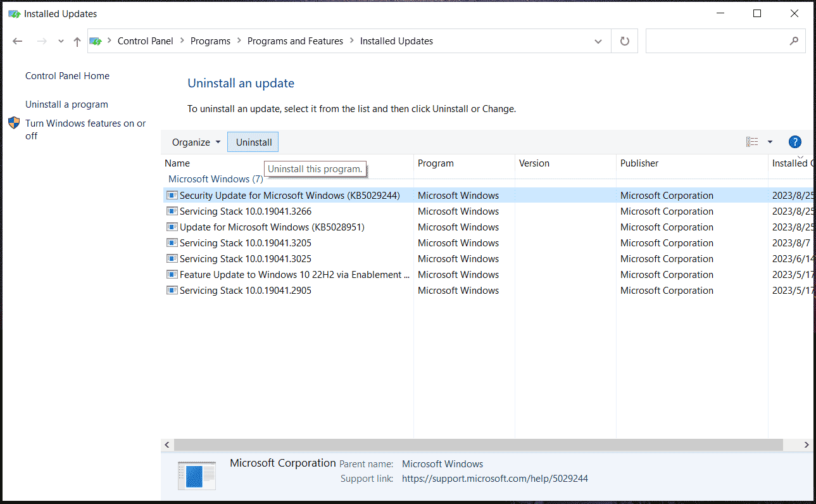This screenshot has width=816, height=504.
Task: Expand chevron after Control Panel breadcrumb
Action: click(182, 41)
